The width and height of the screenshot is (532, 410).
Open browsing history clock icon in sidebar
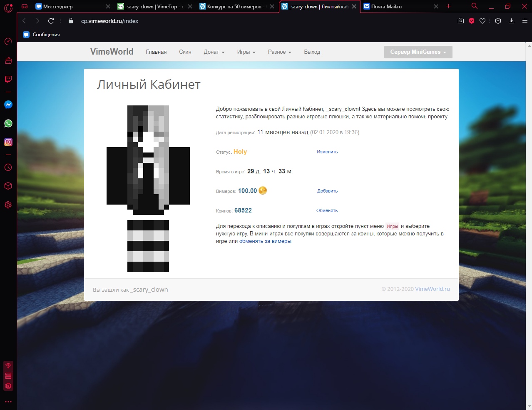[8, 167]
